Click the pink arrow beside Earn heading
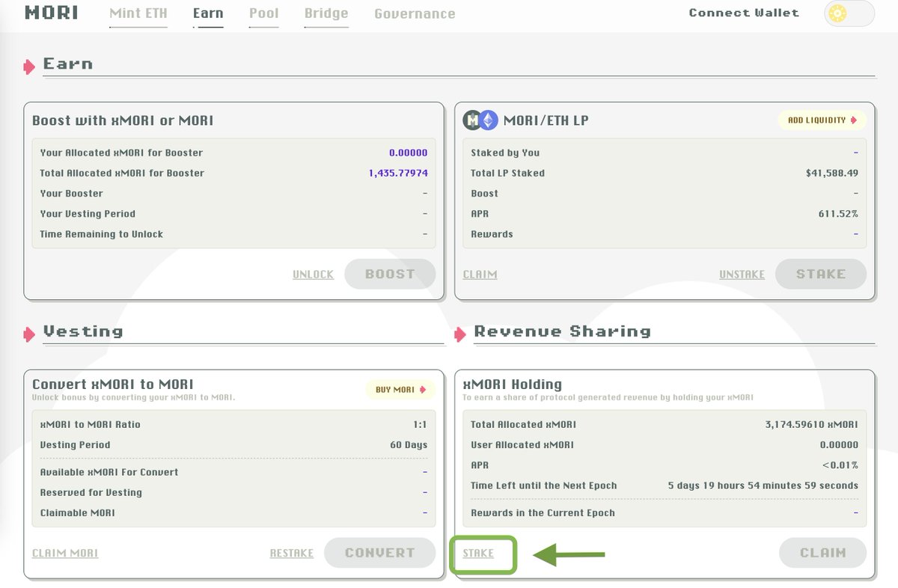898x588 pixels. [29, 67]
